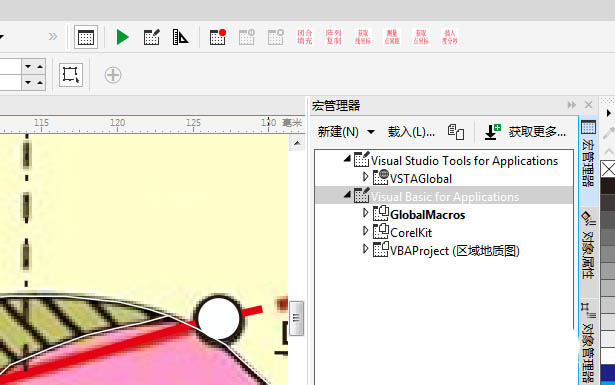This screenshot has height=385, width=615.
Task: Switch to the 宏管理器 docker tab
Action: tap(588, 161)
